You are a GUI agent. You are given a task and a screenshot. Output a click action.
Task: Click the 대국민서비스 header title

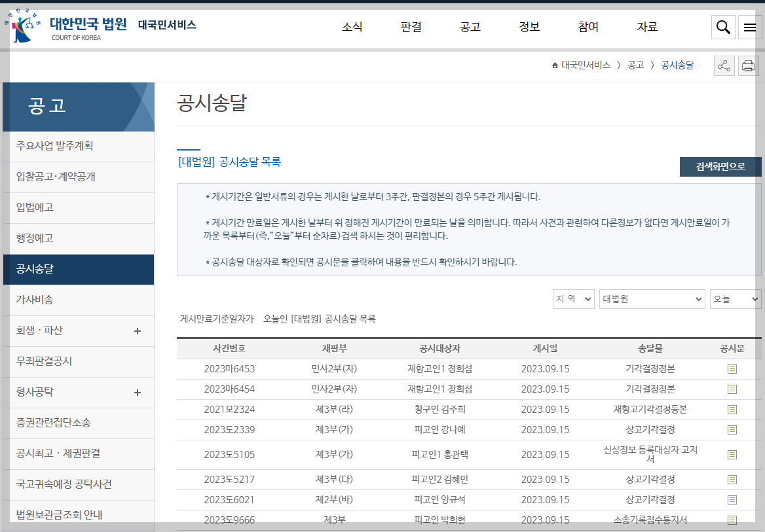(167, 25)
